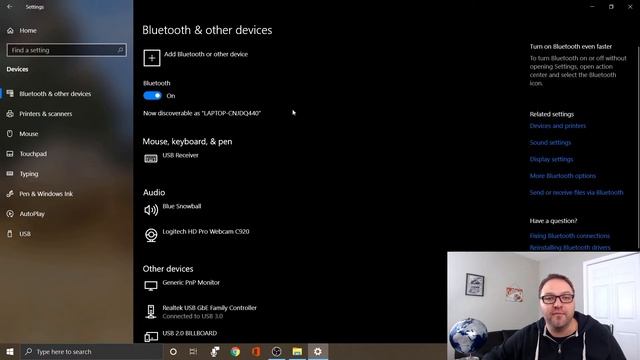Click the Touchpad icon in sidebar

coord(10,154)
